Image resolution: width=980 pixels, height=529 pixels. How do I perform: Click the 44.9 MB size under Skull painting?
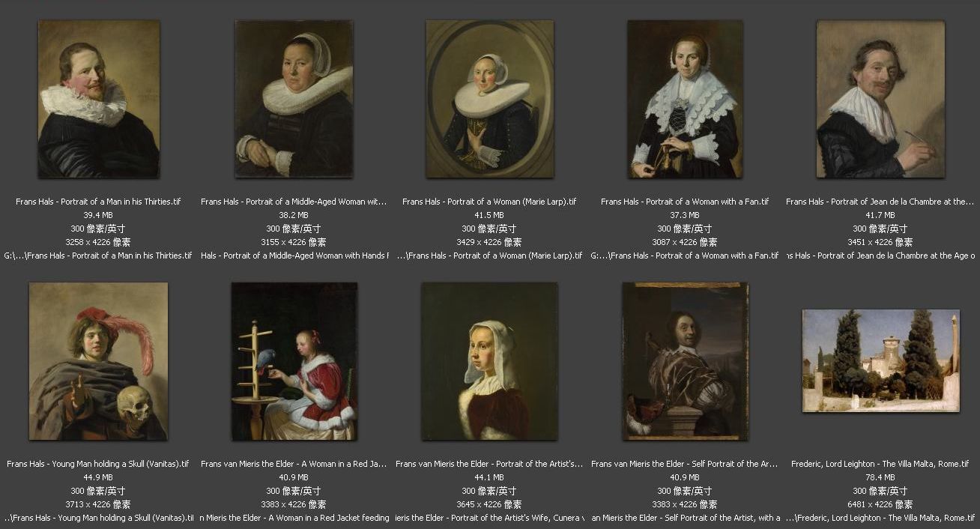click(x=98, y=477)
